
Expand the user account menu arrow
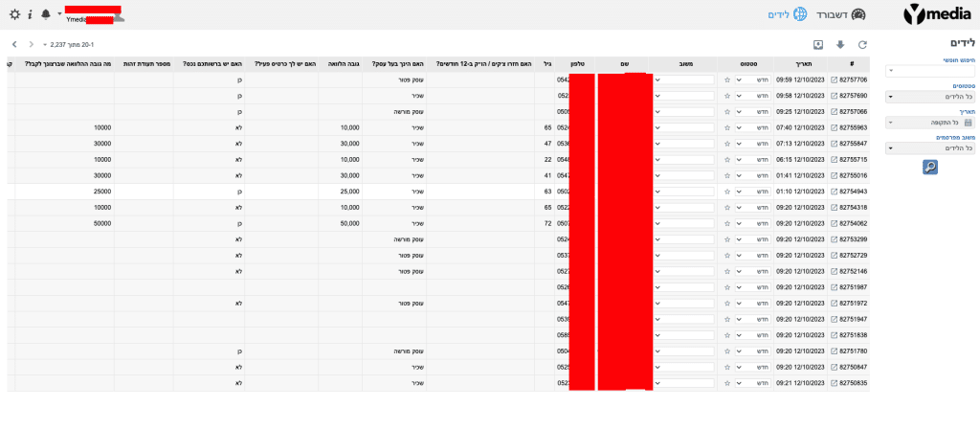pos(59,13)
